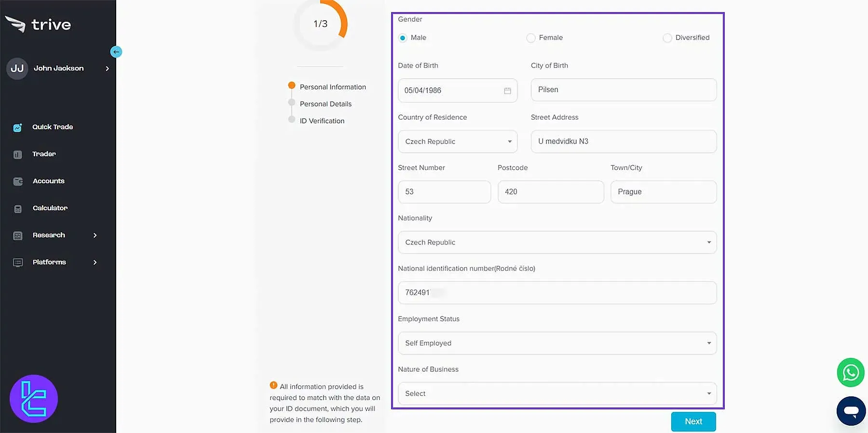Click the Postcode field
Screen dimensions: 868x433
tap(551, 192)
